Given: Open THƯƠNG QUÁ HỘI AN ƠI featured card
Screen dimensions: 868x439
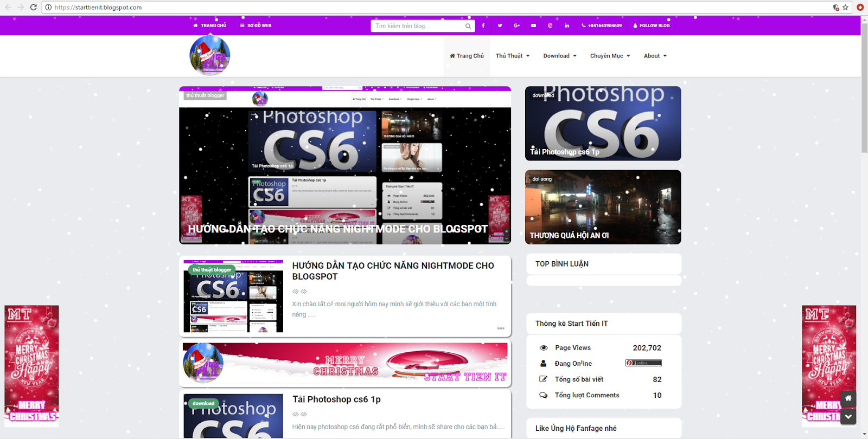Looking at the screenshot, I should point(603,207).
